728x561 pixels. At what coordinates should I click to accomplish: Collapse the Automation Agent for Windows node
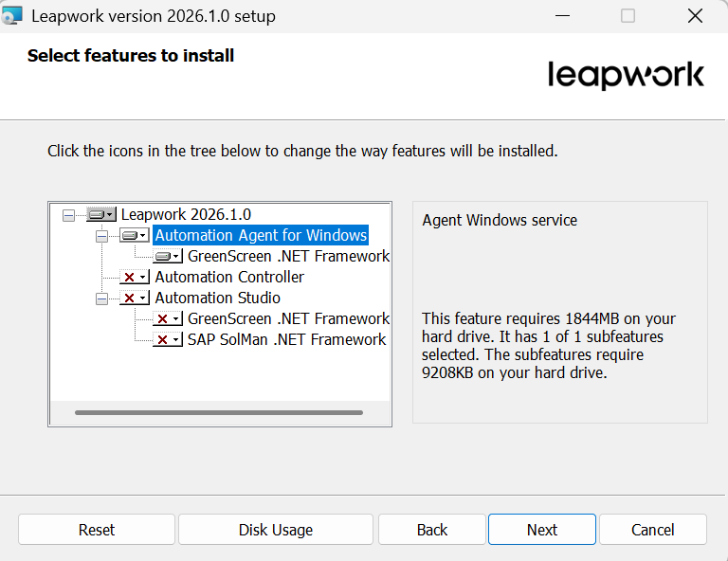point(101,236)
